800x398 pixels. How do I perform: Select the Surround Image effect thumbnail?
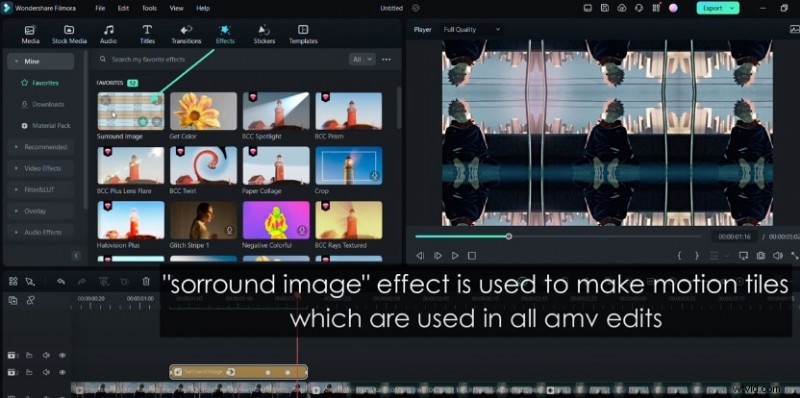131,111
